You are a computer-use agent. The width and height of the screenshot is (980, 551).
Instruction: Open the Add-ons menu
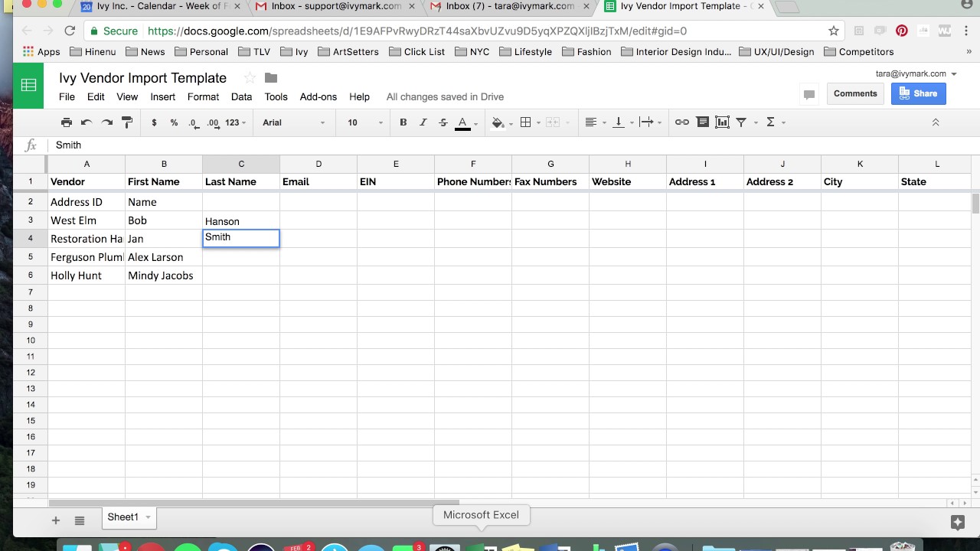[x=318, y=97]
